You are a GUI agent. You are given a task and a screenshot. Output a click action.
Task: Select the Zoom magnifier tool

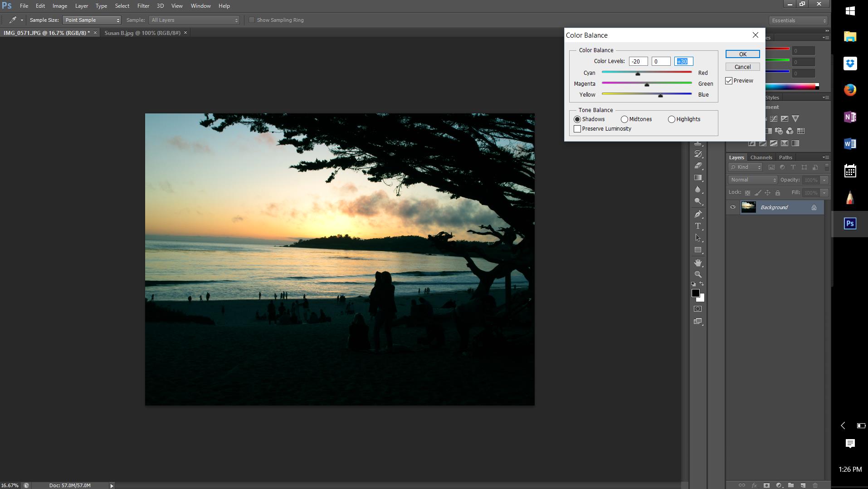pos(698,274)
